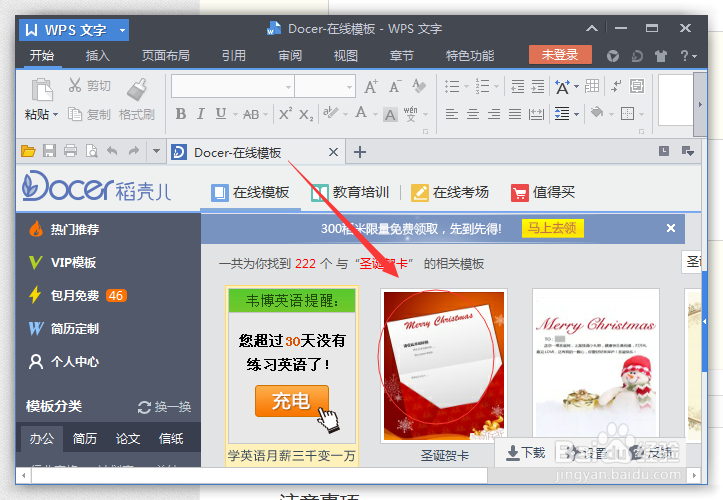723x500 pixels.
Task: Click the Open folder icon
Action: (x=28, y=151)
